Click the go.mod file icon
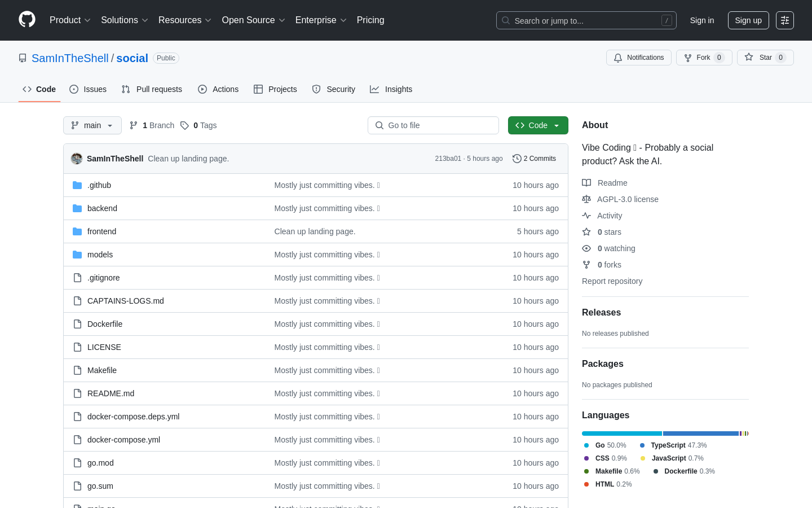The height and width of the screenshot is (508, 812). (x=77, y=463)
